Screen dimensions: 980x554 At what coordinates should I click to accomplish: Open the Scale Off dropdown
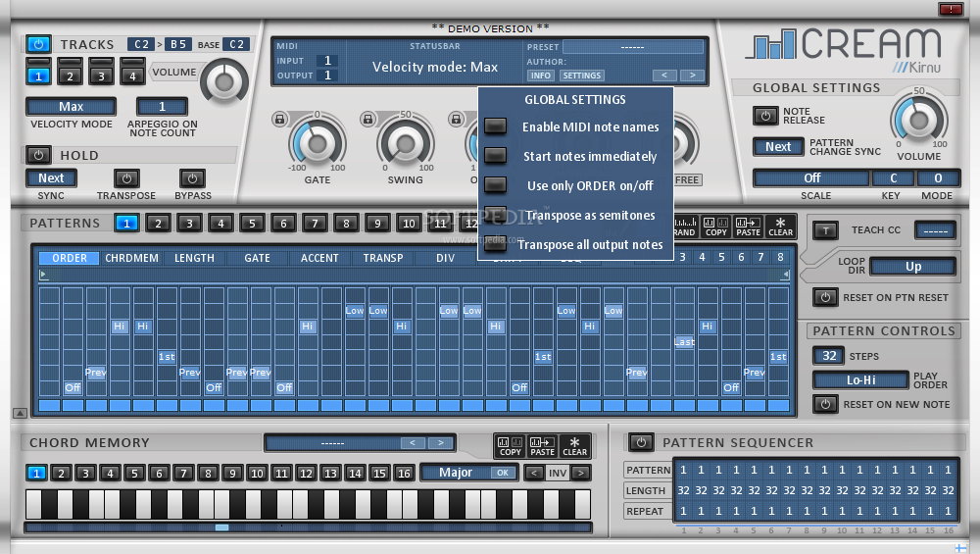pos(811,178)
